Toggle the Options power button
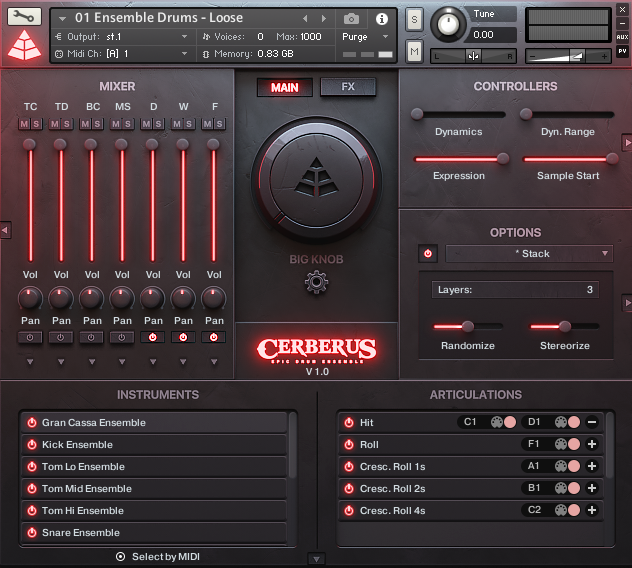The width and height of the screenshot is (632, 568). pos(428,254)
